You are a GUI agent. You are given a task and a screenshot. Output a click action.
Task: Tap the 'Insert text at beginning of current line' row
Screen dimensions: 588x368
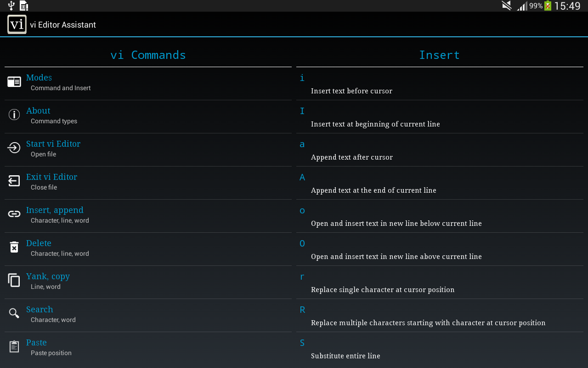[x=375, y=124]
